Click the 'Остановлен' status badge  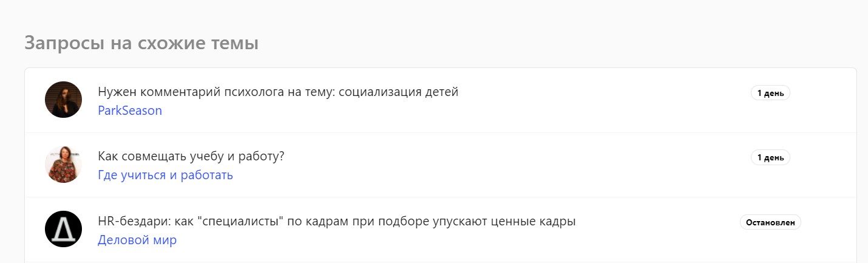[x=770, y=222]
